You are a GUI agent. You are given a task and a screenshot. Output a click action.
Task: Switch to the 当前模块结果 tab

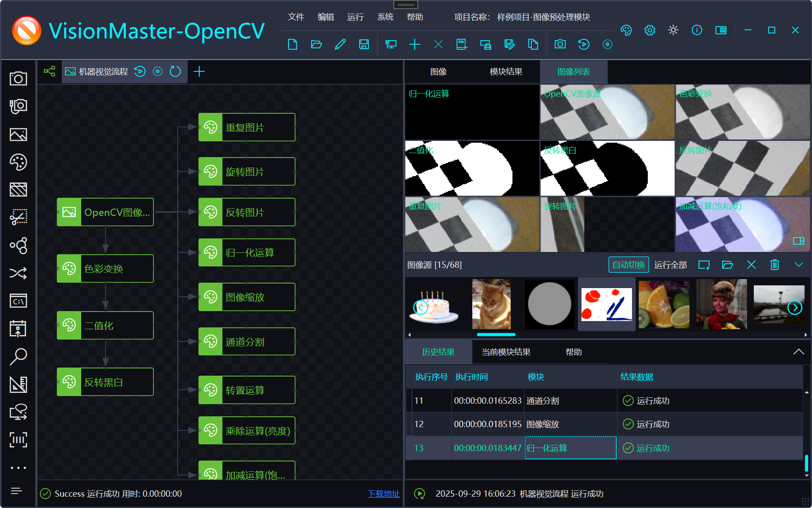click(506, 352)
